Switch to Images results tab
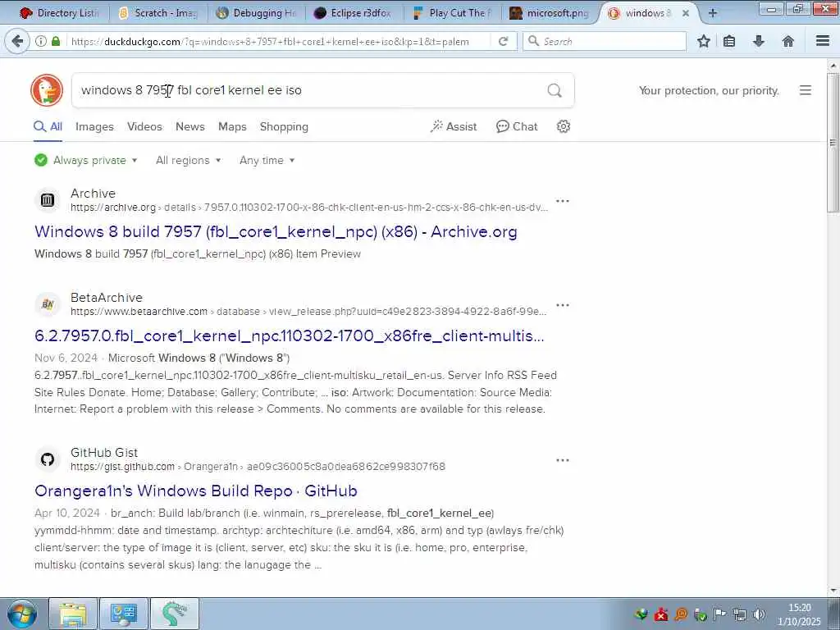 click(94, 126)
